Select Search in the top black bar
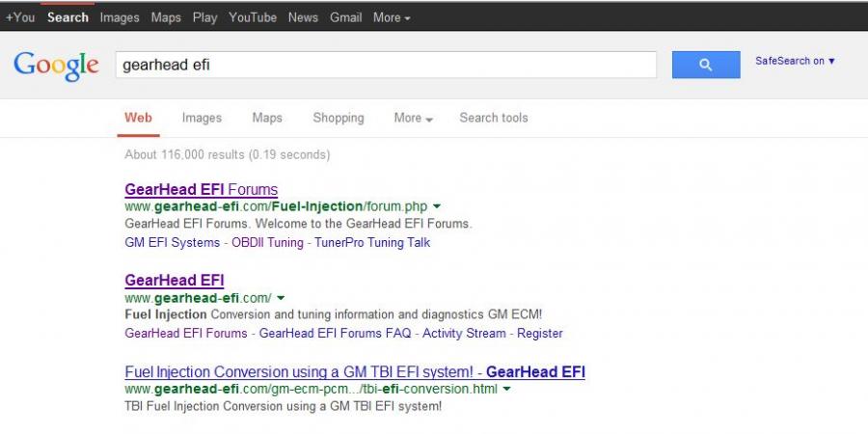This screenshot has height=434, width=868. pos(68,17)
